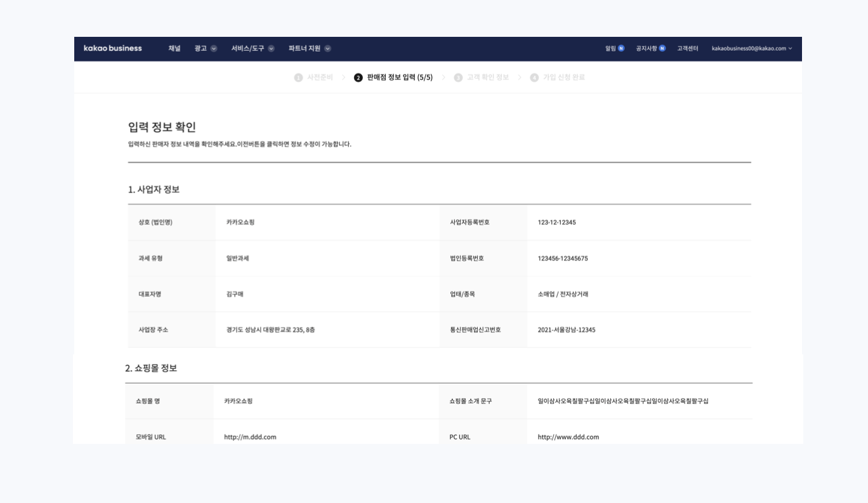Click the 대표자명 label
The width and height of the screenshot is (868, 503).
click(x=150, y=294)
